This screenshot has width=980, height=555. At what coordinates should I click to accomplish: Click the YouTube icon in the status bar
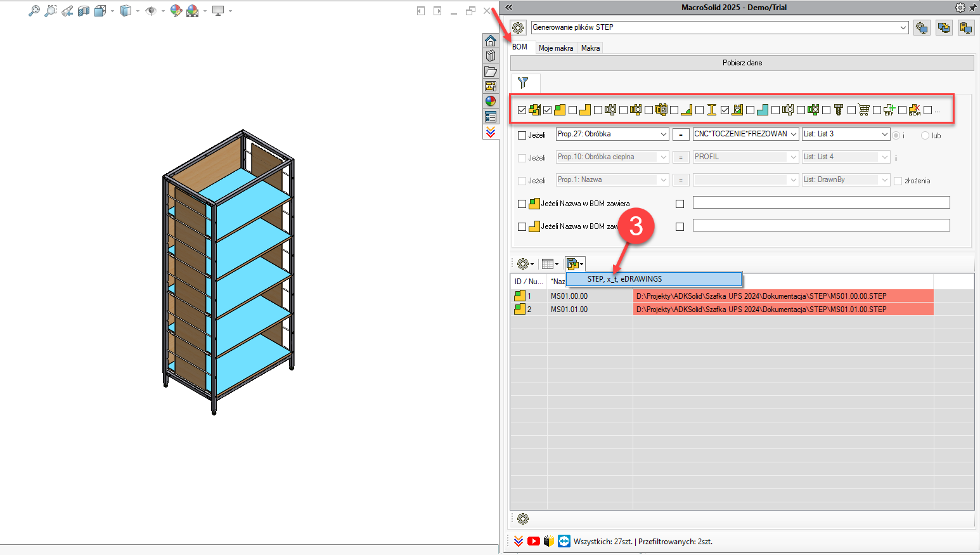click(x=534, y=541)
